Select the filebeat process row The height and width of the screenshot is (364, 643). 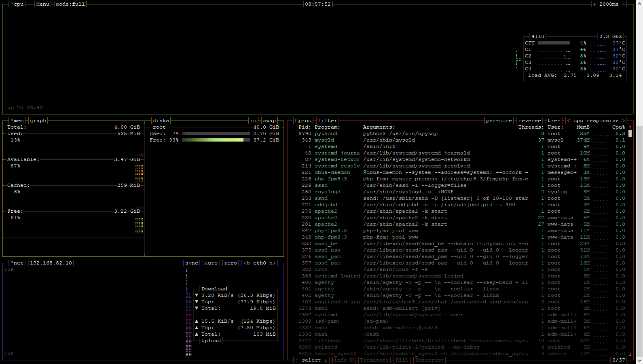[x=461, y=341]
